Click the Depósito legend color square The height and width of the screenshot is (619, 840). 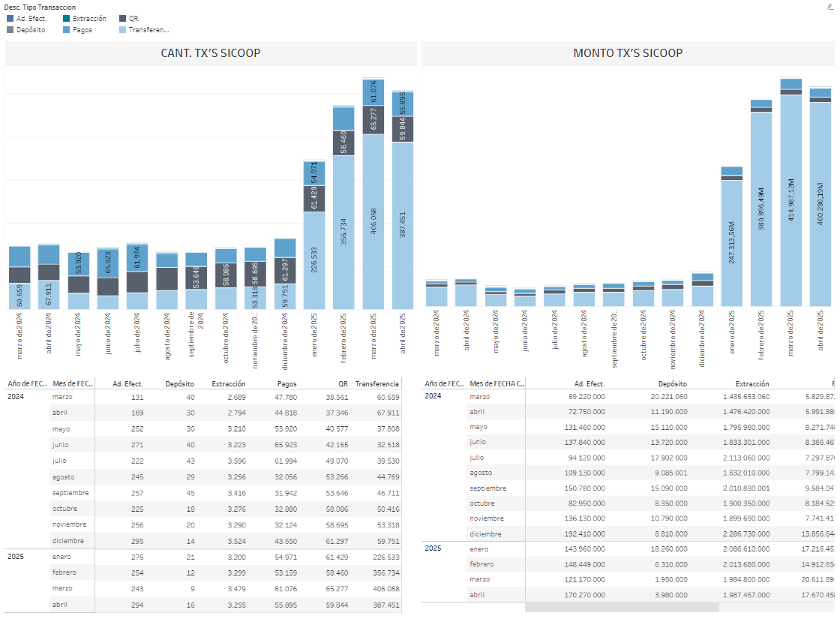point(10,30)
